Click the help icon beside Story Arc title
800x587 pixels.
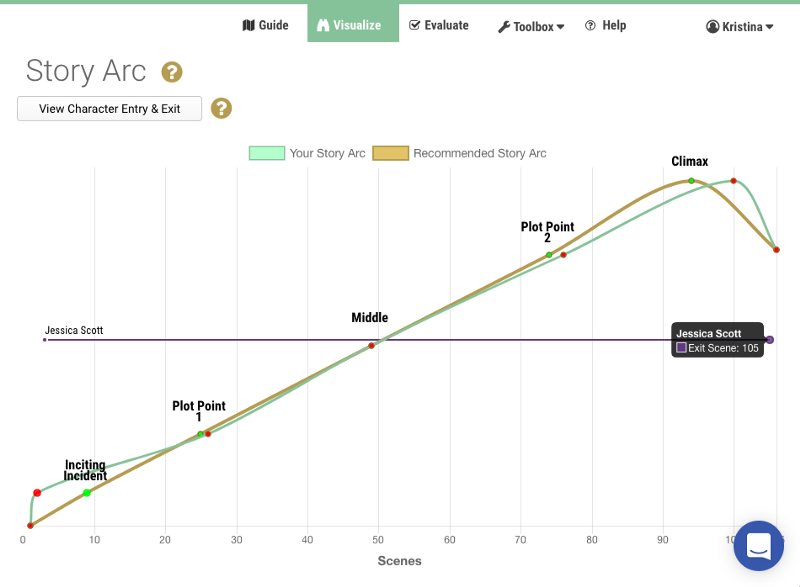coord(172,71)
